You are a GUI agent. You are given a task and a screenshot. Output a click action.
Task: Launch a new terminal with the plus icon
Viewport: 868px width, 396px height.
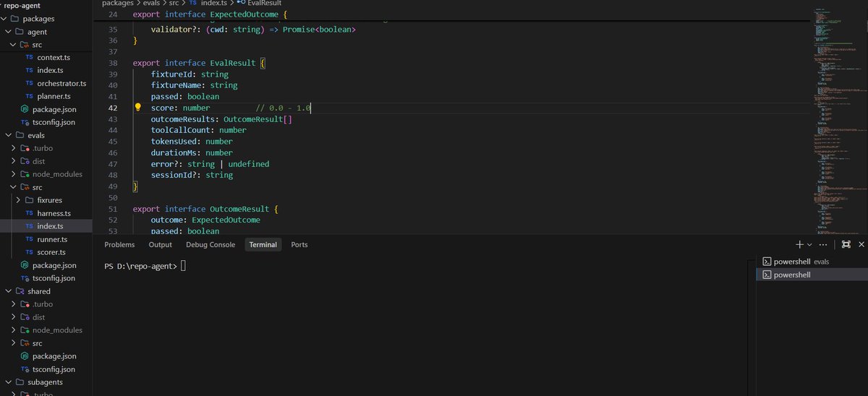799,245
